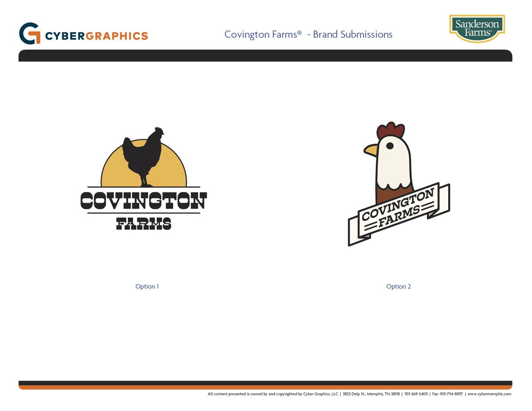Click the rooster's yellow beak
This screenshot has width=532, height=411.
coord(371,150)
